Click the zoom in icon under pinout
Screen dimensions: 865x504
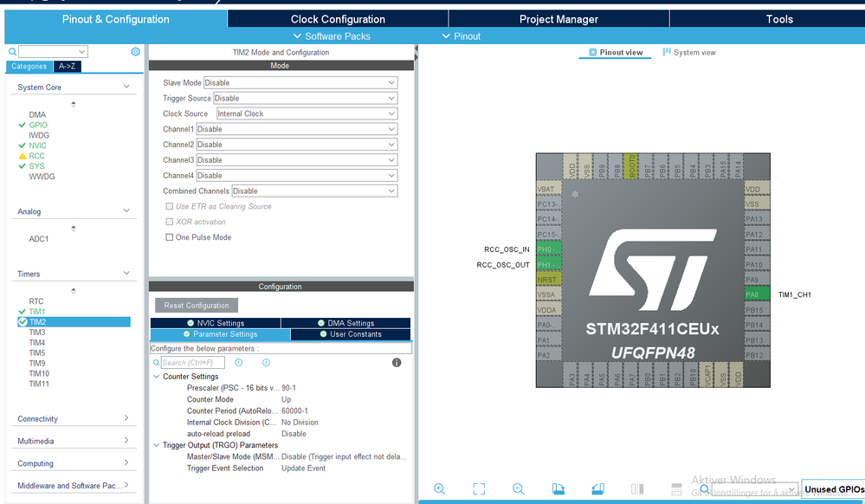pyautogui.click(x=439, y=489)
